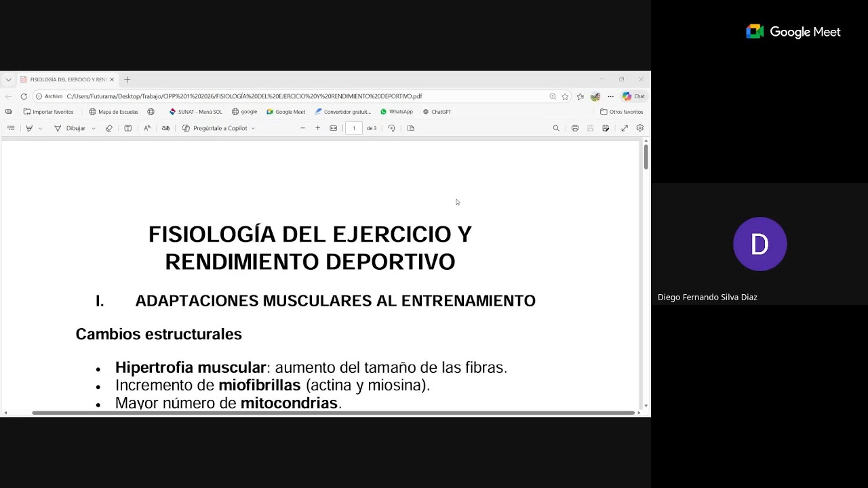Image resolution: width=868 pixels, height=488 pixels.
Task: View the Archivo site information
Action: 50,96
